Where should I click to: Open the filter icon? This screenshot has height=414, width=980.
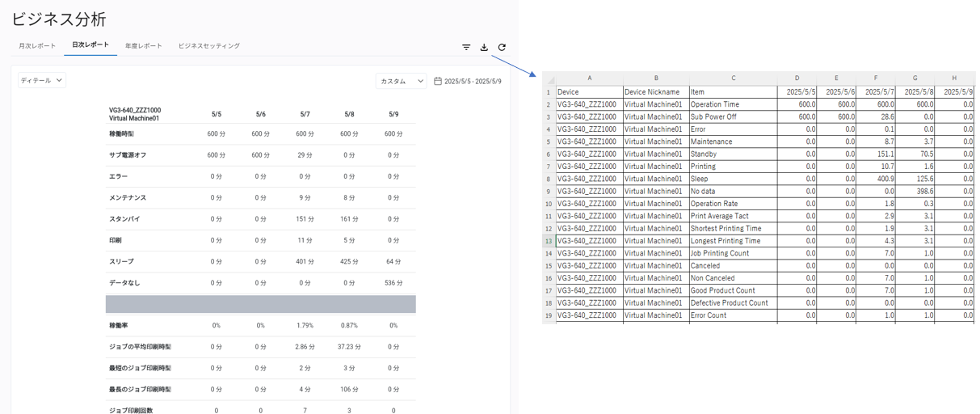click(x=466, y=47)
